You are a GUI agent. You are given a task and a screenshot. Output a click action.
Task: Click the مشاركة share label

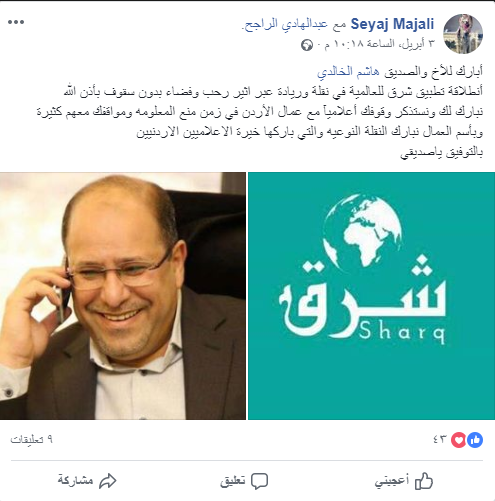pyautogui.click(x=75, y=480)
